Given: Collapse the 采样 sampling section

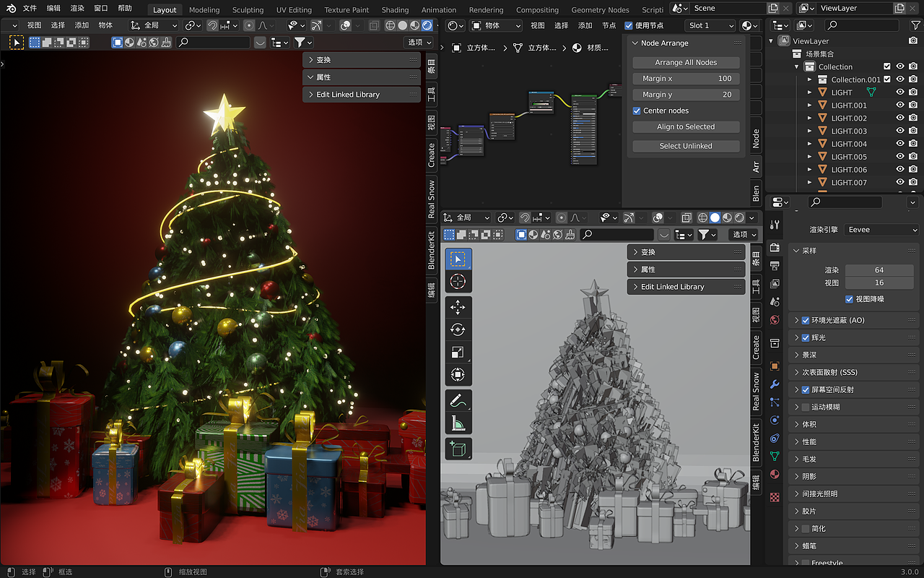Looking at the screenshot, I should 855,251.
